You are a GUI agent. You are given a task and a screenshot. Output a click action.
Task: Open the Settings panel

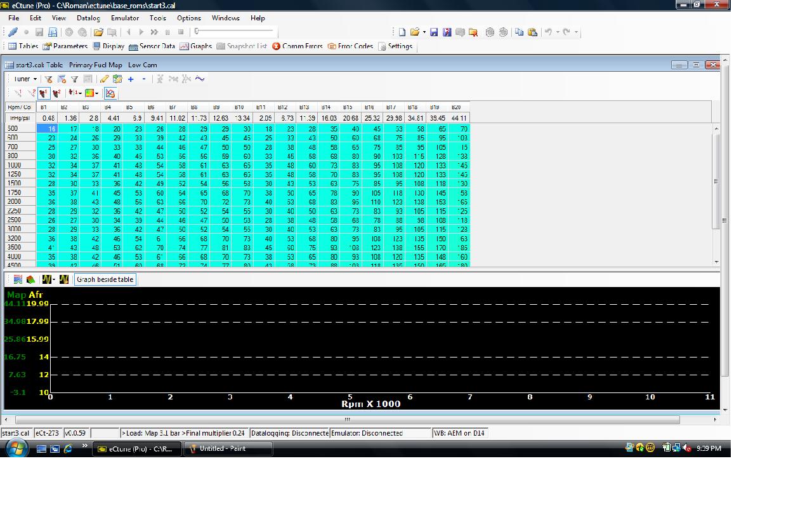395,46
